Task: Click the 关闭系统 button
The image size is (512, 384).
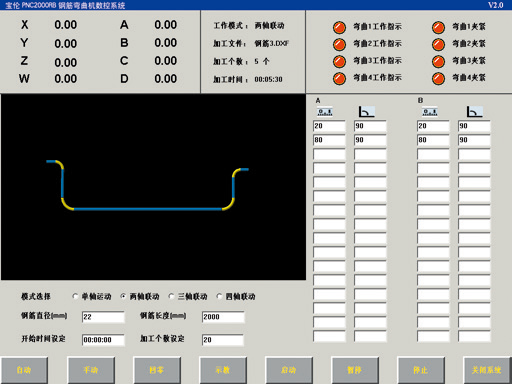Action: [x=487, y=370]
